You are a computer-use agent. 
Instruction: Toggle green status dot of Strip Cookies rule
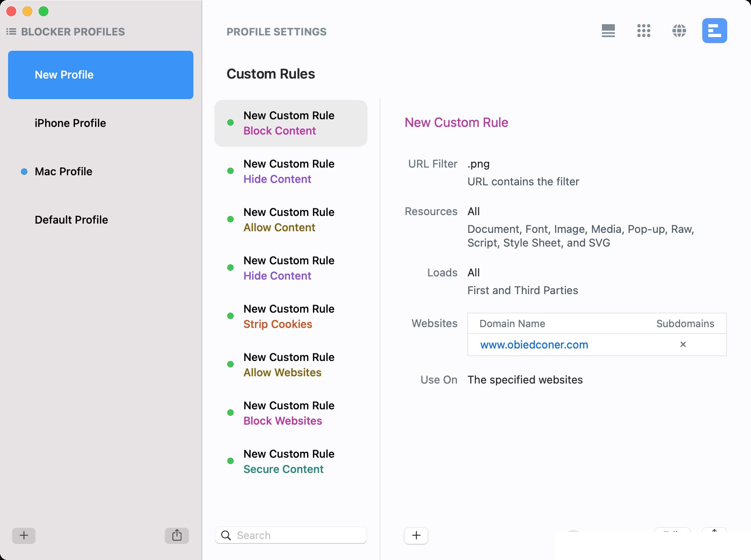[x=230, y=316]
